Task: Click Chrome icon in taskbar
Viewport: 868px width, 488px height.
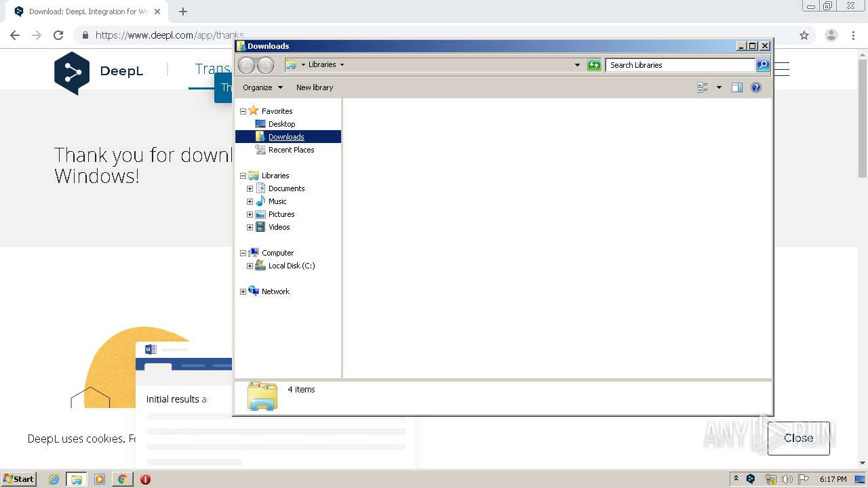Action: (x=123, y=479)
